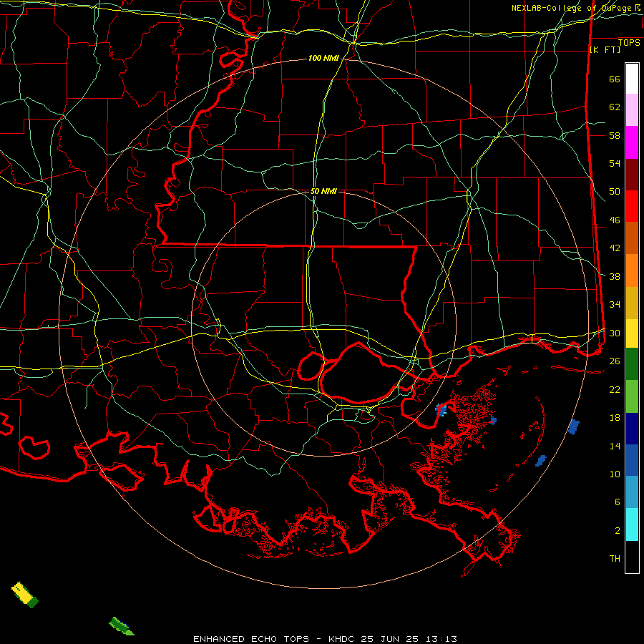Click the "25 JUN 25 13:13" timestamp
This screenshot has height=644, width=644.
pos(409,639)
